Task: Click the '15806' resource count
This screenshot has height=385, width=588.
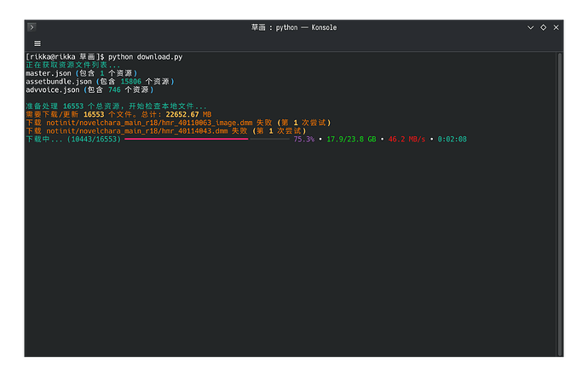Action: click(x=131, y=82)
